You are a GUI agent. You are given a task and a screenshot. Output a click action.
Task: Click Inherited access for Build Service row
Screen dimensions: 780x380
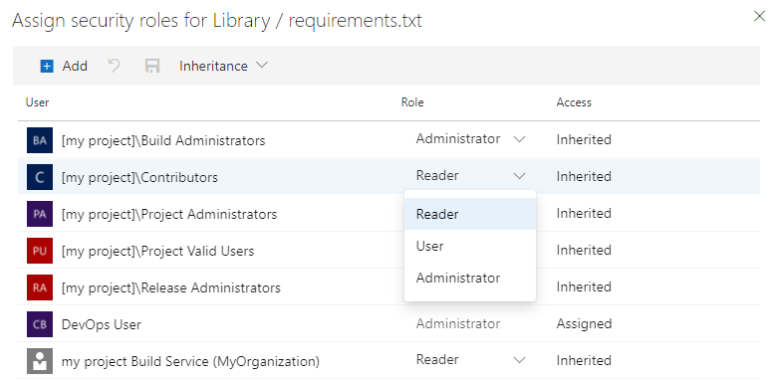584,361
